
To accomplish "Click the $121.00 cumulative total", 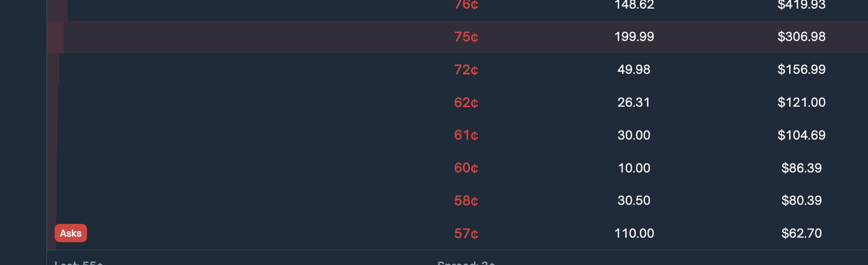I will click(x=801, y=103).
